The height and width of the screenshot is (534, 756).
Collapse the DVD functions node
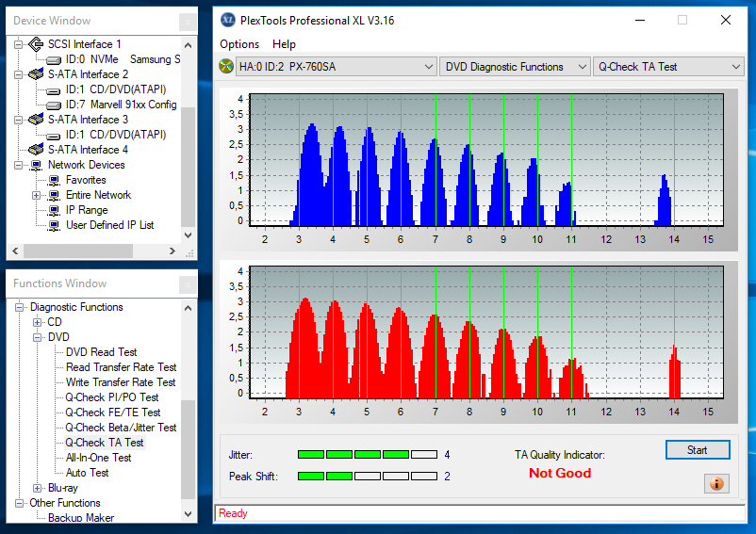[37, 337]
